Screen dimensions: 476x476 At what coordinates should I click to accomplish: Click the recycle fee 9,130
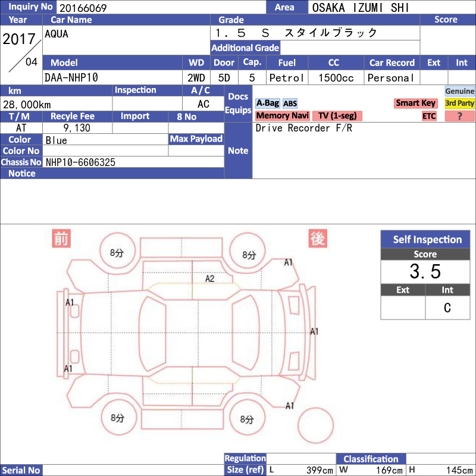coord(77,128)
